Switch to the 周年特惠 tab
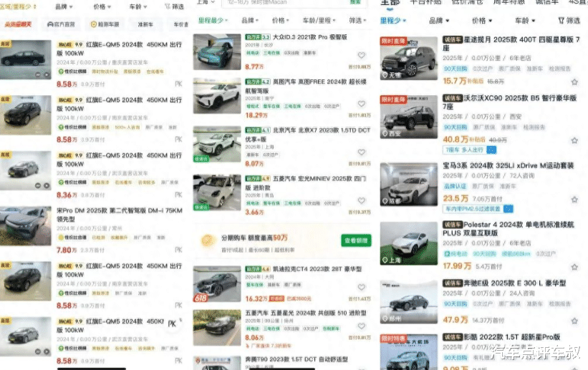This screenshot has width=588, height=370. [510, 2]
